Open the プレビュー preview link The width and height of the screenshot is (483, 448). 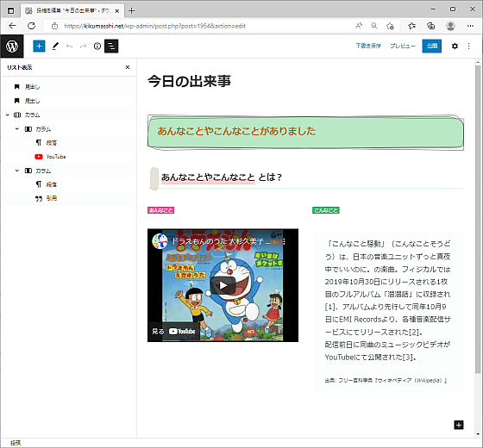(x=403, y=46)
